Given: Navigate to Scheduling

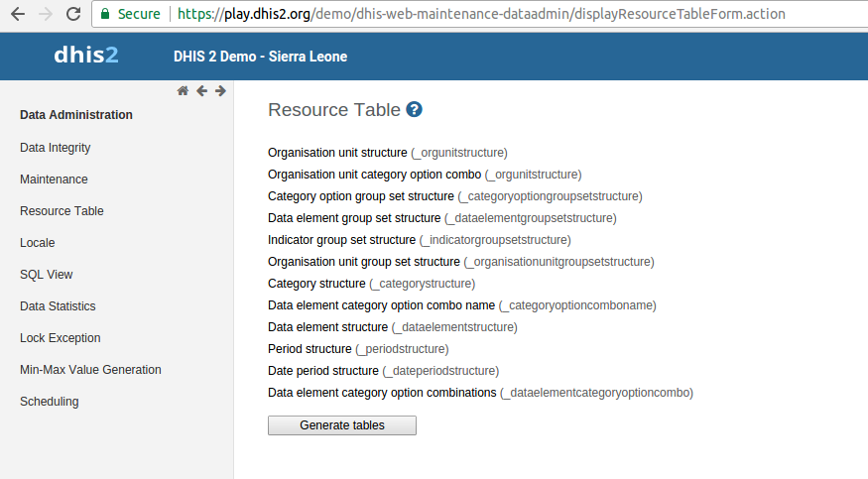Looking at the screenshot, I should click(x=50, y=402).
